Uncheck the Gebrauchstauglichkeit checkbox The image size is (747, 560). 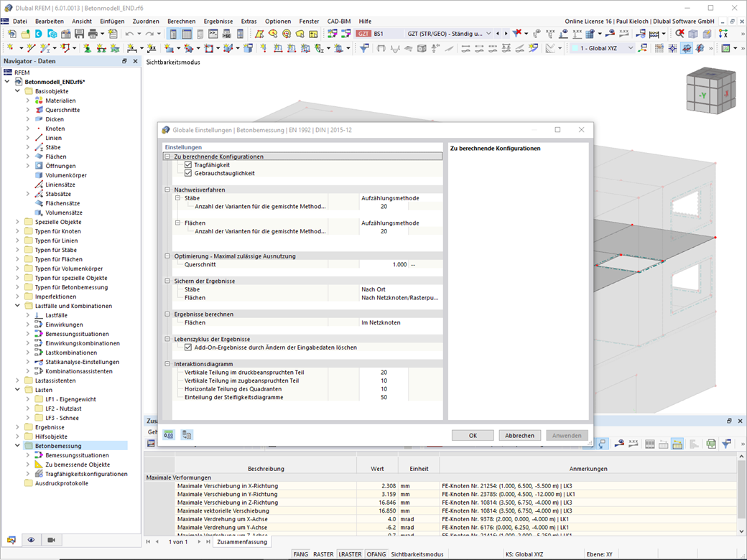(188, 173)
